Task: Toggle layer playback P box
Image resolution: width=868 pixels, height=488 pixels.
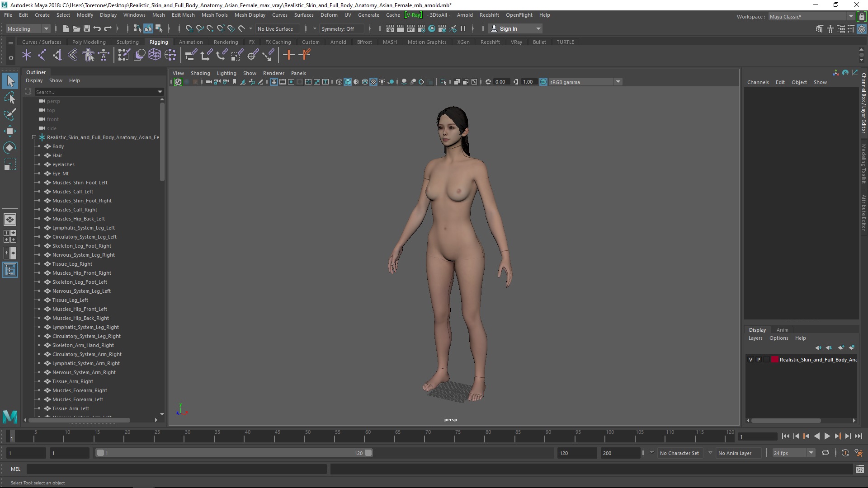Action: click(759, 360)
